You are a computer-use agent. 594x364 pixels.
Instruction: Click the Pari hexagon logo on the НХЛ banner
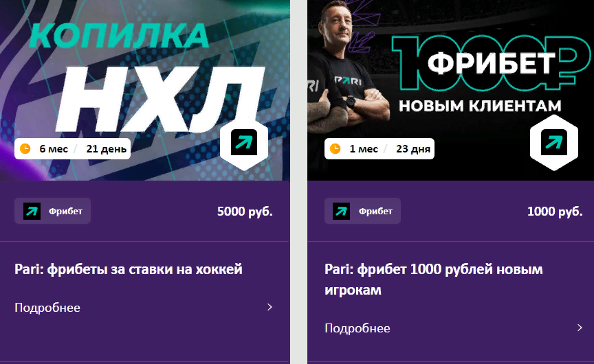pos(244,143)
